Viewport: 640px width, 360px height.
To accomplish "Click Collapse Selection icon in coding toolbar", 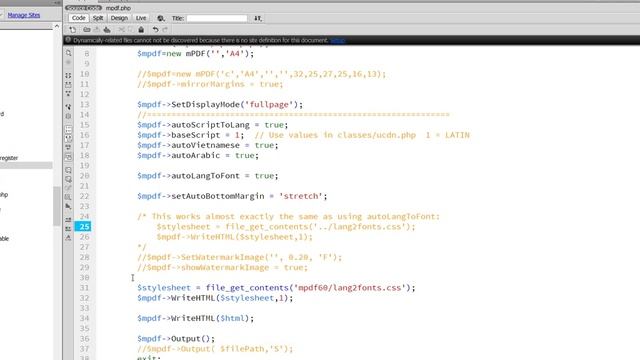I will [x=69, y=84].
